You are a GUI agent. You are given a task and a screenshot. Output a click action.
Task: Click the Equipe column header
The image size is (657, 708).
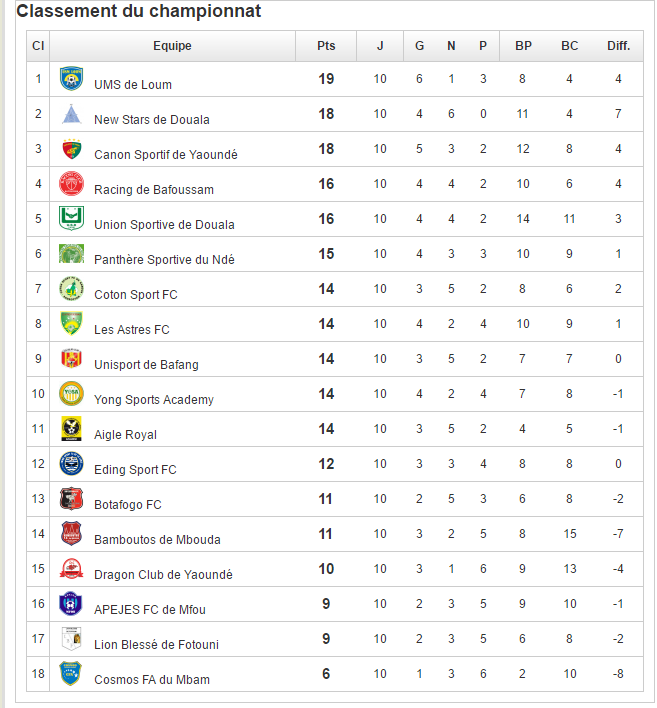[x=172, y=46]
